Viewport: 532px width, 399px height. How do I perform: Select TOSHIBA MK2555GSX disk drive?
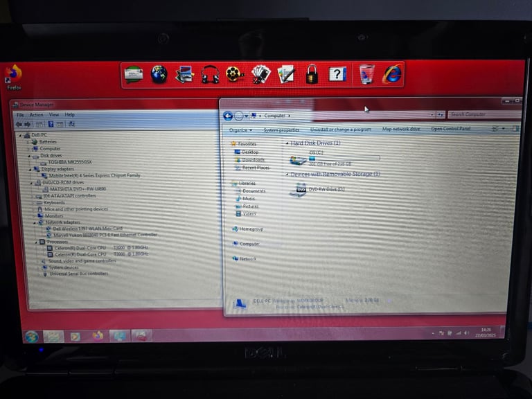pos(66,162)
